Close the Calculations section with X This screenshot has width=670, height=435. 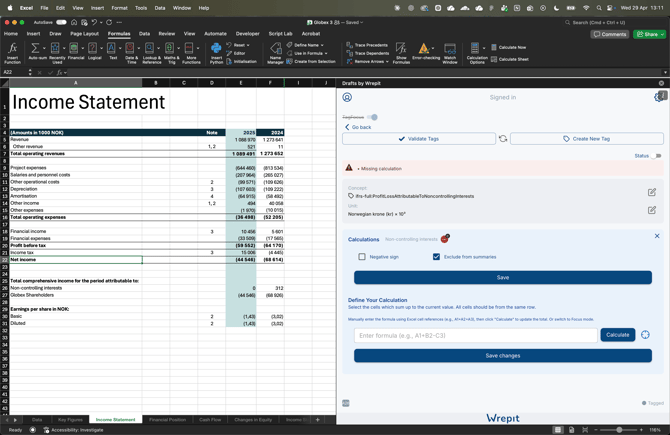(657, 236)
